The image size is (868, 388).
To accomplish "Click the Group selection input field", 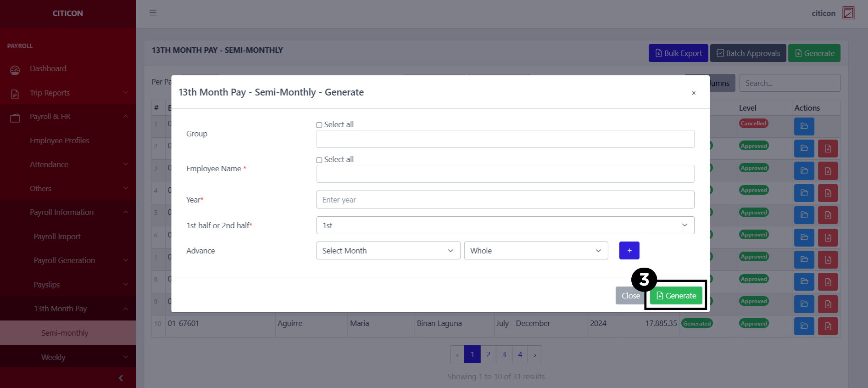I will [x=505, y=139].
